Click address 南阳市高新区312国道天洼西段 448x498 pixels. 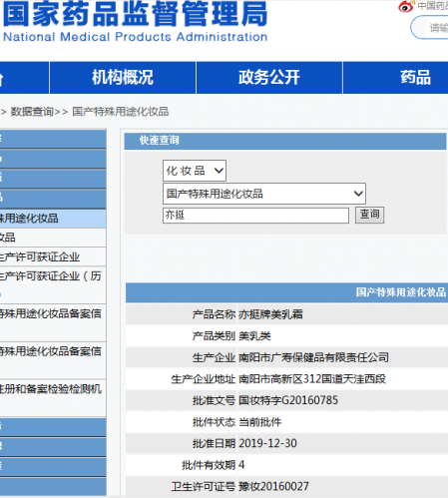pos(312,379)
